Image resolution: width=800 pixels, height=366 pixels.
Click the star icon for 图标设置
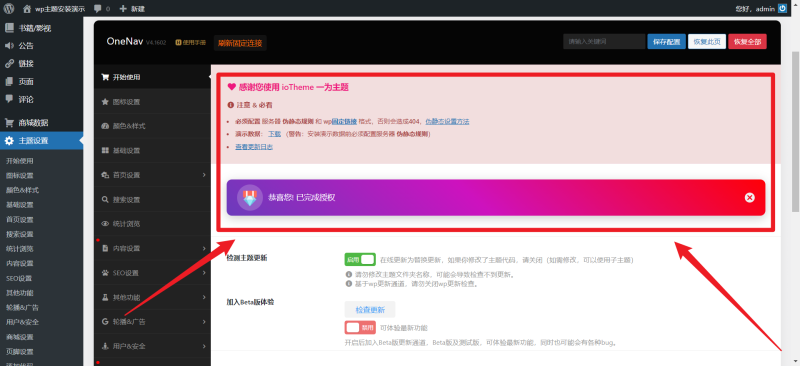pyautogui.click(x=105, y=102)
